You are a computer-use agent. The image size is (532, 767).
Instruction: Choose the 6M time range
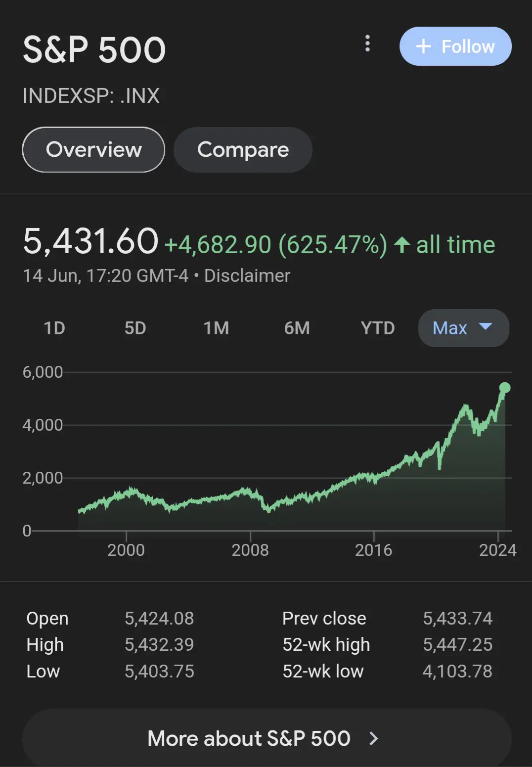coord(297,328)
